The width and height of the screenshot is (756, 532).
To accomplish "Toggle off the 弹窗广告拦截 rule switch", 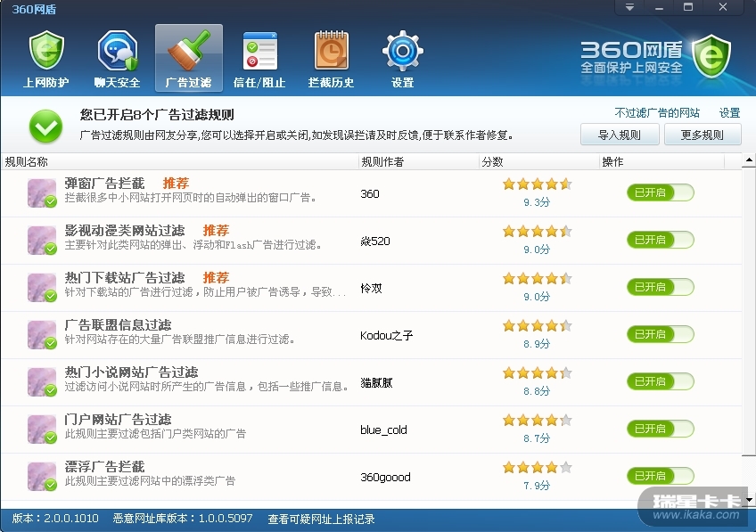I will pos(661,192).
